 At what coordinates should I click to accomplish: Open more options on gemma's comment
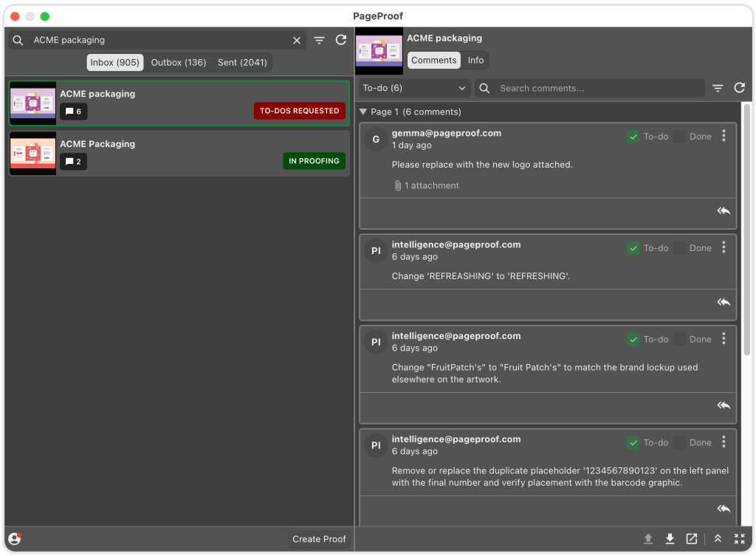pyautogui.click(x=724, y=136)
